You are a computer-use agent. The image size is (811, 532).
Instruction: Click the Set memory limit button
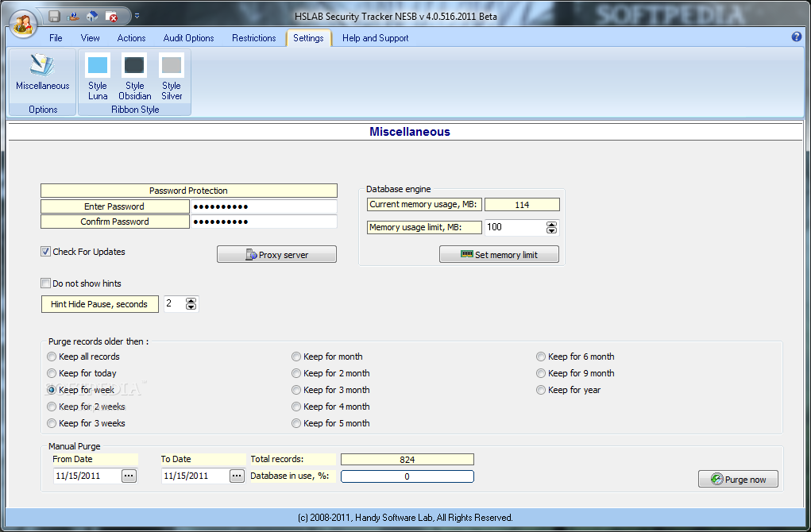[x=499, y=254]
